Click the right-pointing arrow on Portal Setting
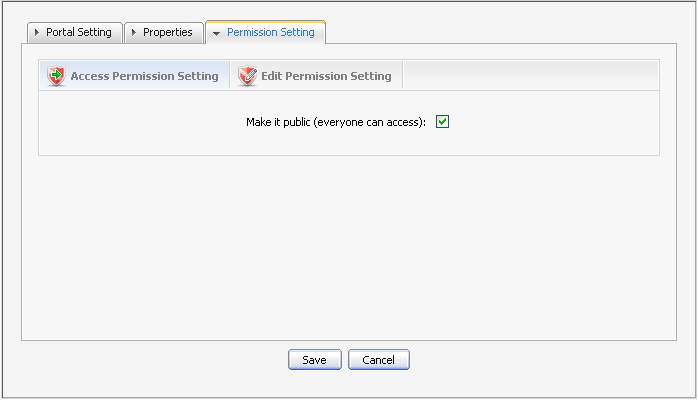 pos(38,33)
